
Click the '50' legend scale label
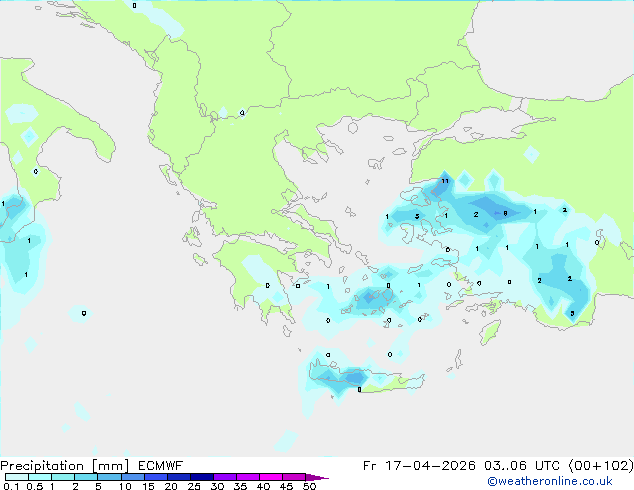pos(309,486)
